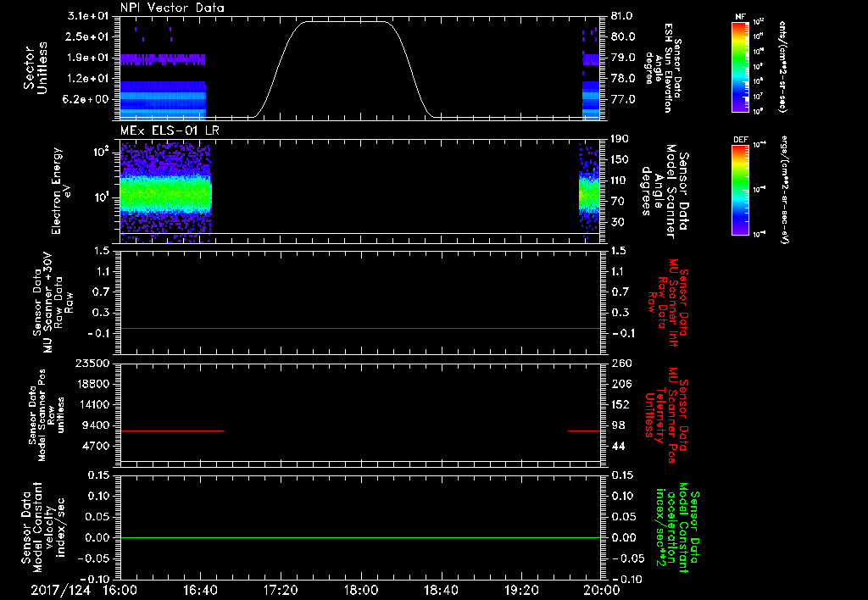This screenshot has width=868, height=600.
Task: Click the 1.9e+01 sector tick value
Action: (87, 58)
